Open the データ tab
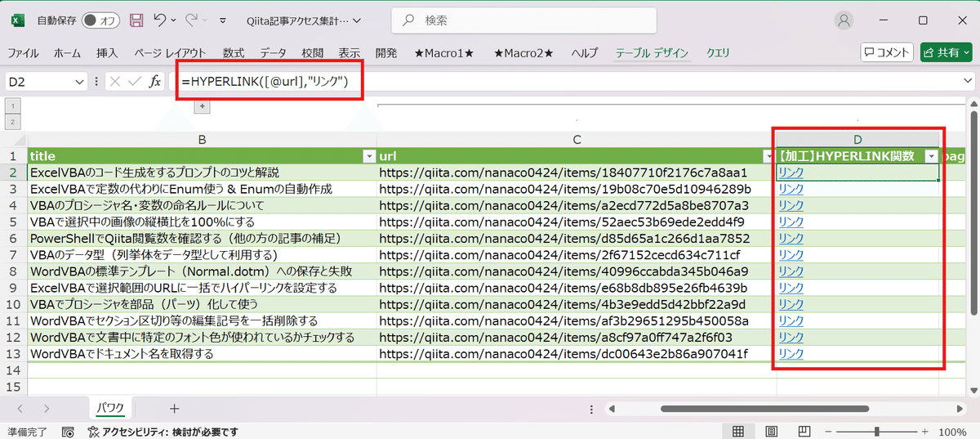Viewport: 980px width, 439px height. [x=274, y=52]
